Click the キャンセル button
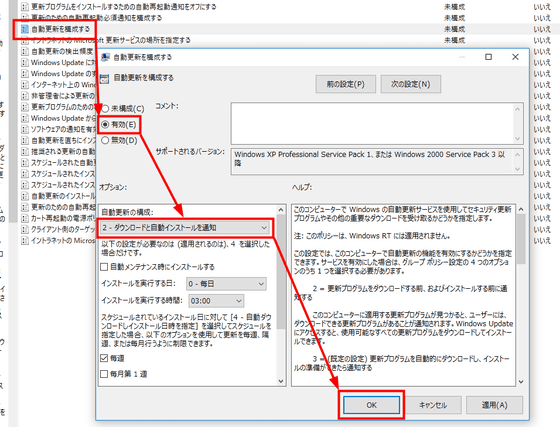 click(x=433, y=405)
